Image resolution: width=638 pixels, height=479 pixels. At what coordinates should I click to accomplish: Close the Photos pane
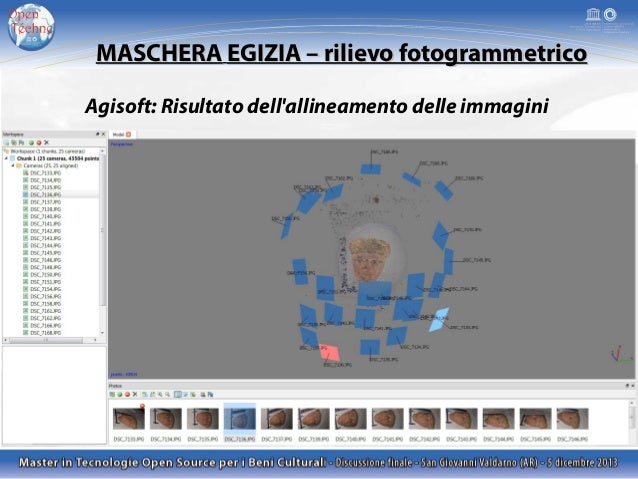(x=633, y=385)
